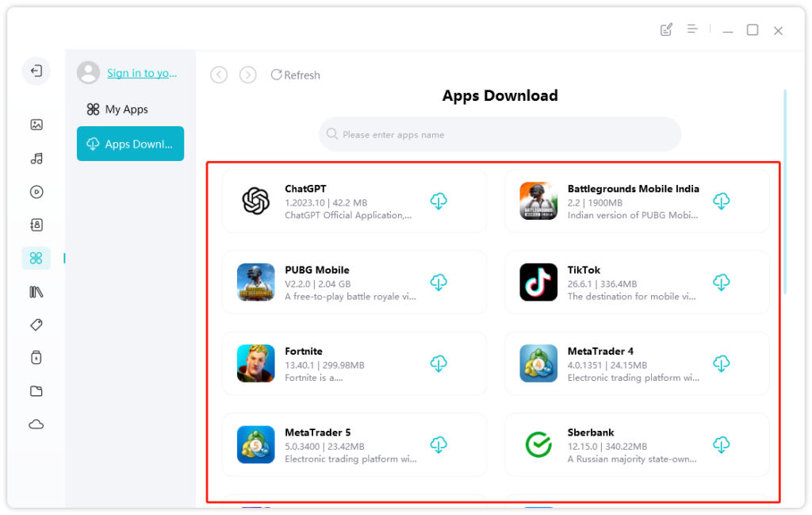Click the Sign in link
The width and height of the screenshot is (812, 515).
[141, 72]
